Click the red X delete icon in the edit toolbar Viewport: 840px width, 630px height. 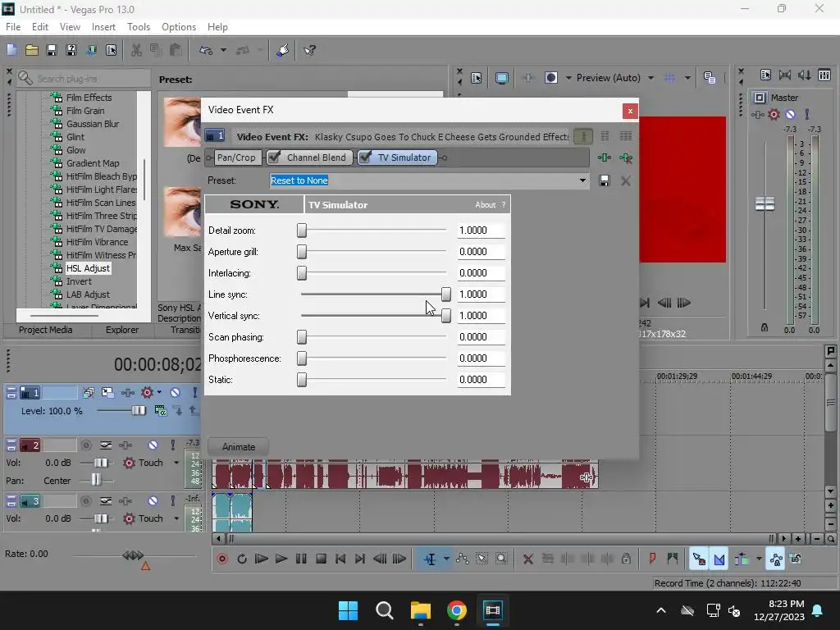(527, 559)
